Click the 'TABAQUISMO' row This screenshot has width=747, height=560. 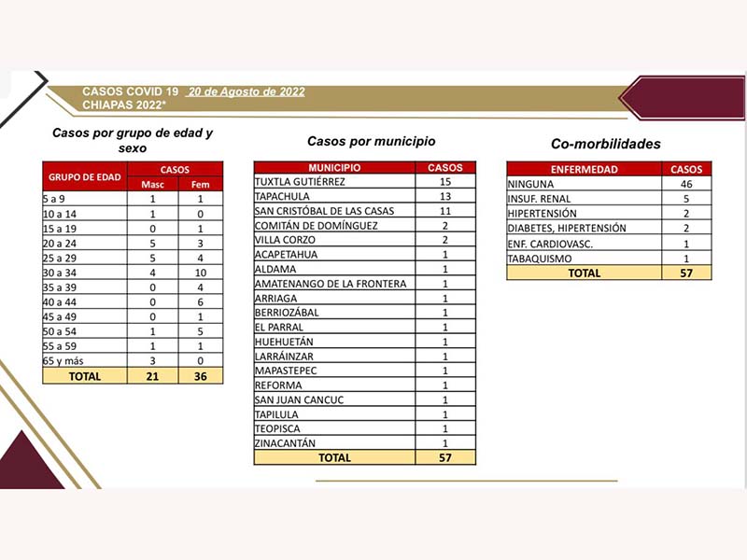point(610,259)
